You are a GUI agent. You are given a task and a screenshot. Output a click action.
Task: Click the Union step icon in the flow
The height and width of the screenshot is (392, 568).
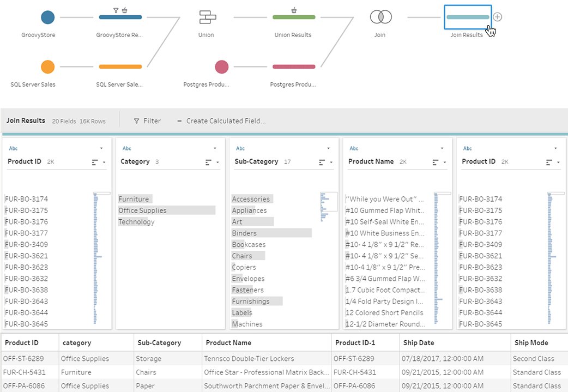[x=206, y=17]
